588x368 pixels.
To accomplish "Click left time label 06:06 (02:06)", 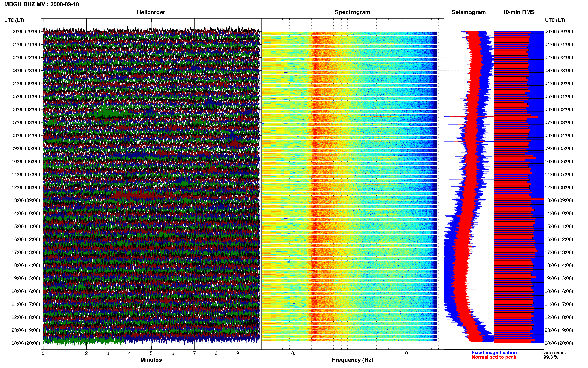I will click(26, 109).
